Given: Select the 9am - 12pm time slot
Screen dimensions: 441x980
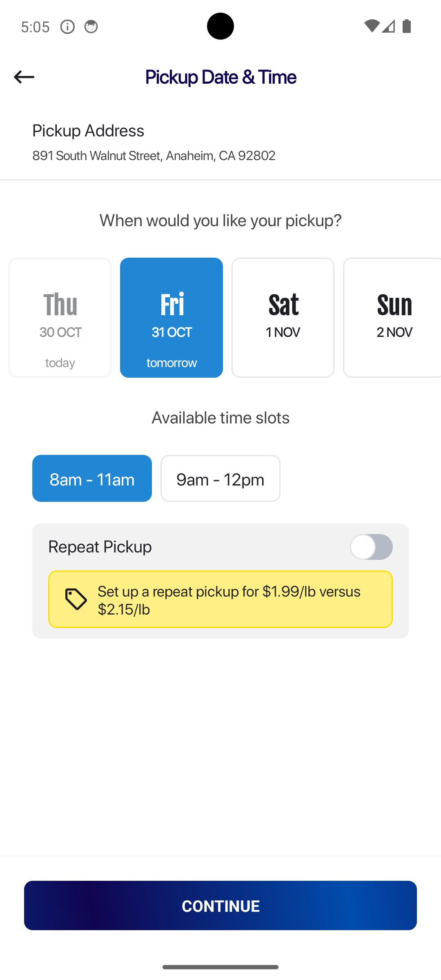Looking at the screenshot, I should point(220,479).
